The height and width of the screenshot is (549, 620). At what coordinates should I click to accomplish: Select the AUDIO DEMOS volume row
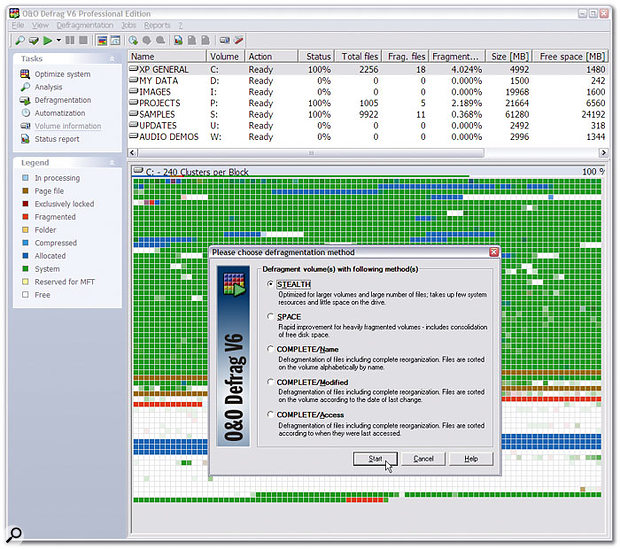pyautogui.click(x=368, y=136)
